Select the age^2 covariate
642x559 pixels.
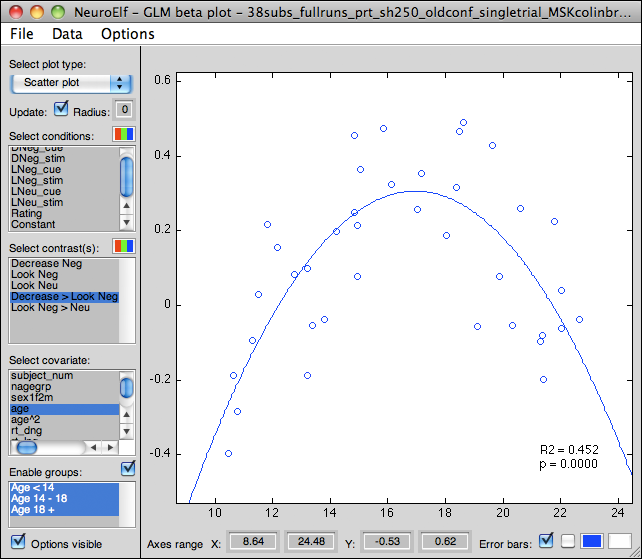point(26,420)
